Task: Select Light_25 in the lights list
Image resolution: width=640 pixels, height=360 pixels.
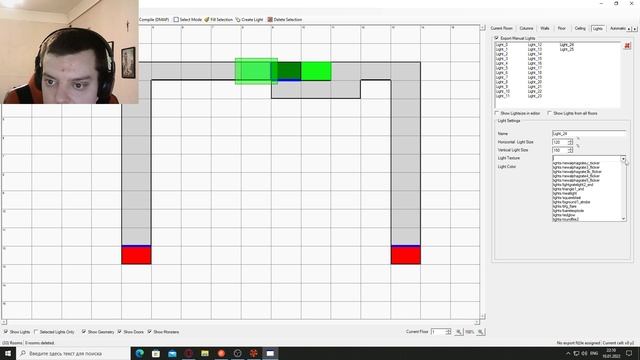Action: coord(567,49)
